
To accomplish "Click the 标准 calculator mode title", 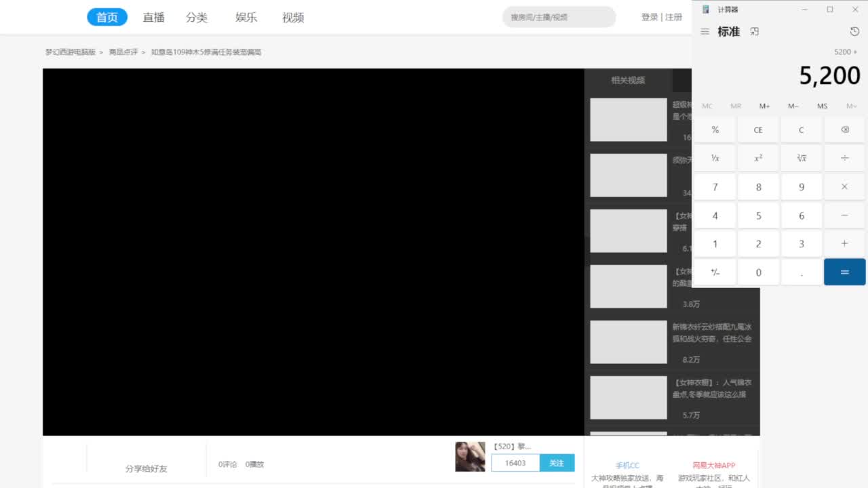I will pyautogui.click(x=729, y=32).
